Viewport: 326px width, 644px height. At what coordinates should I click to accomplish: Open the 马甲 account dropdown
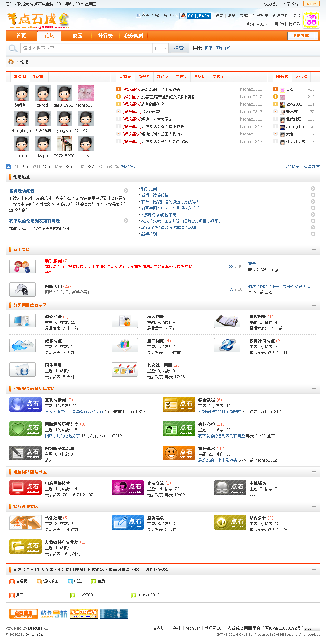(169, 16)
